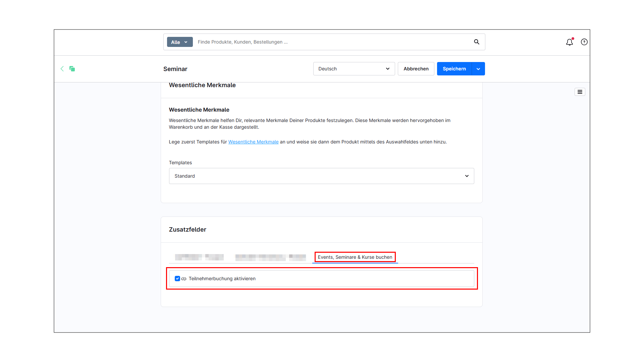Click the inheritance link icon beside Teilnehmerbuchung
Viewport: 644px width, 362px height.
click(x=184, y=279)
